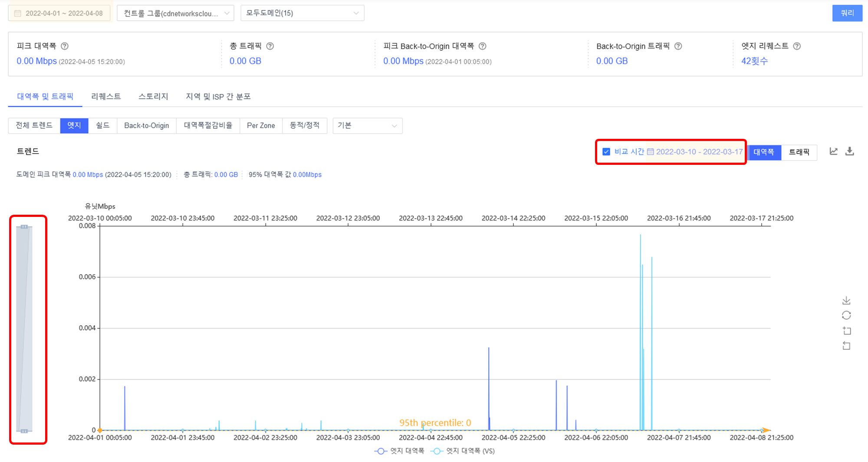Open the 컨트롤 그룹 dropdown
The height and width of the screenshot is (462, 868).
coord(175,13)
